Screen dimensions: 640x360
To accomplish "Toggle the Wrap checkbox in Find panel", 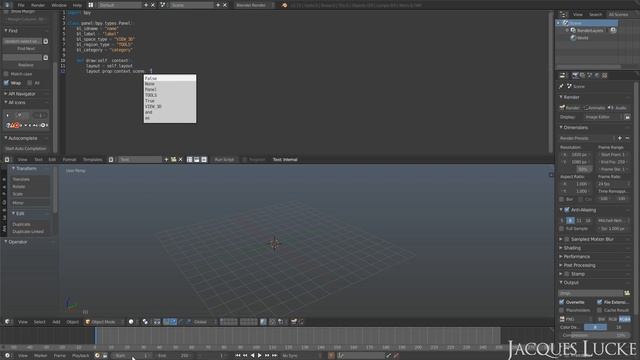I will [6, 83].
